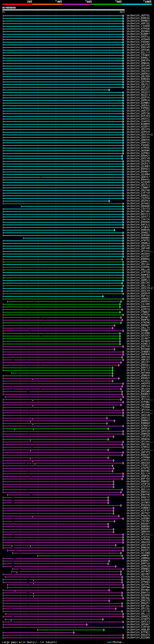The image size is (154, 644).
Task: Click the alignment bar for UniRef100_B9FTV2
Action: (x=53, y=296)
